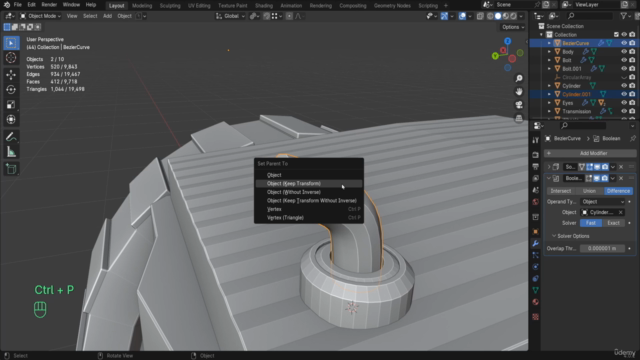The image size is (640, 360).
Task: Choose Object (Keep Transform) parent option
Action: coord(309,184)
